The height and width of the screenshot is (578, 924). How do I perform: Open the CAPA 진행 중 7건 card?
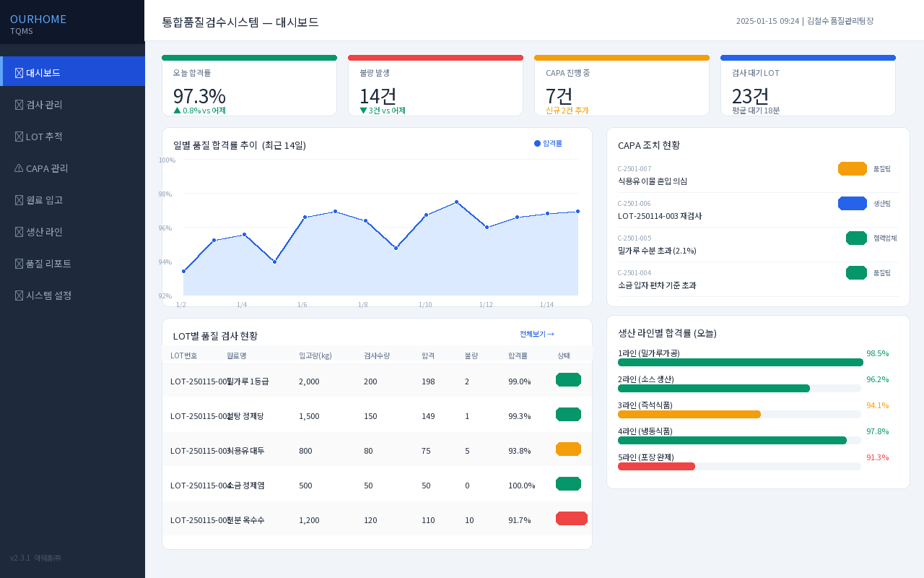(622, 85)
